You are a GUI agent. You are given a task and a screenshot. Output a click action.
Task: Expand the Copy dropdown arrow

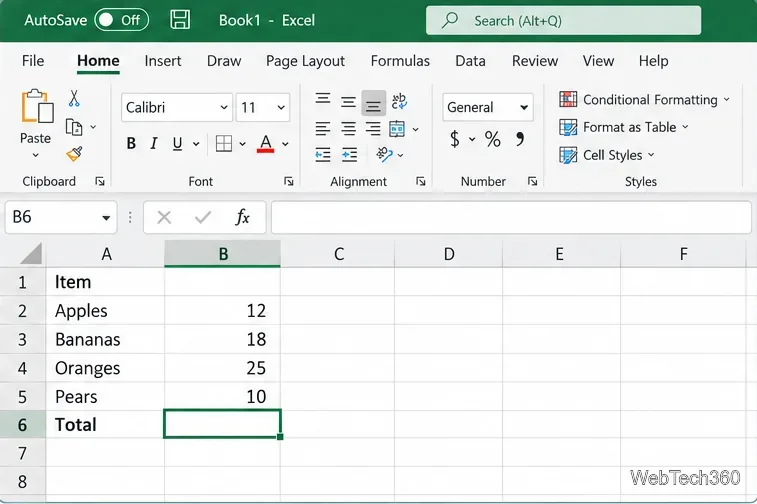click(93, 127)
